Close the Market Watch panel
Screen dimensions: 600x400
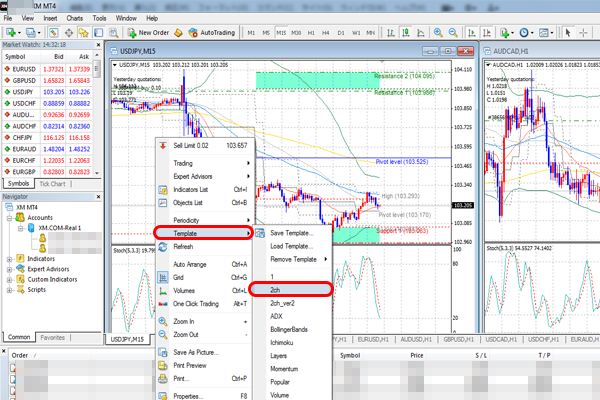click(x=98, y=45)
